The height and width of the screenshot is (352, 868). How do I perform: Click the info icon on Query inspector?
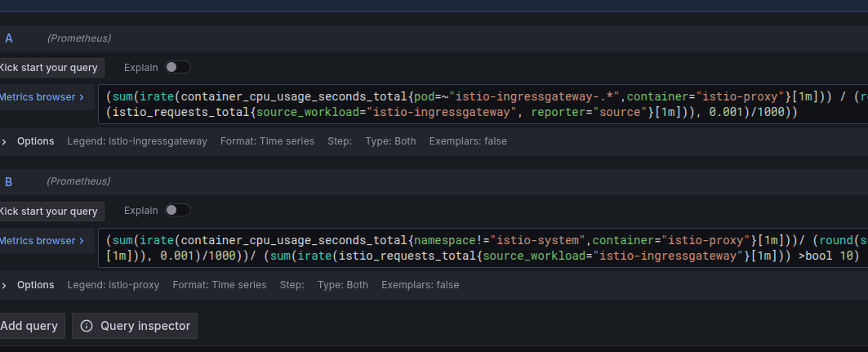(87, 326)
